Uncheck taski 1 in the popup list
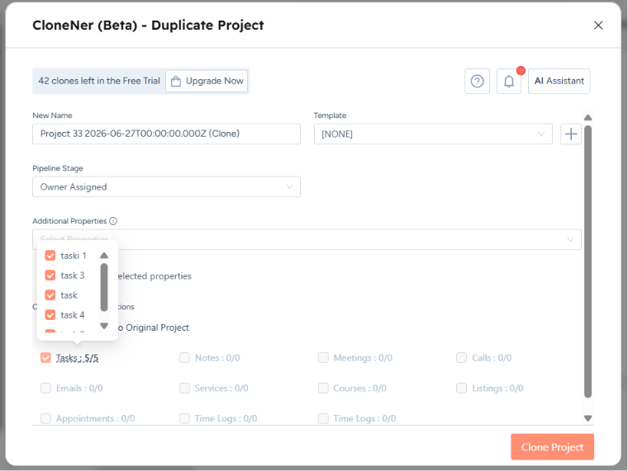 point(50,256)
